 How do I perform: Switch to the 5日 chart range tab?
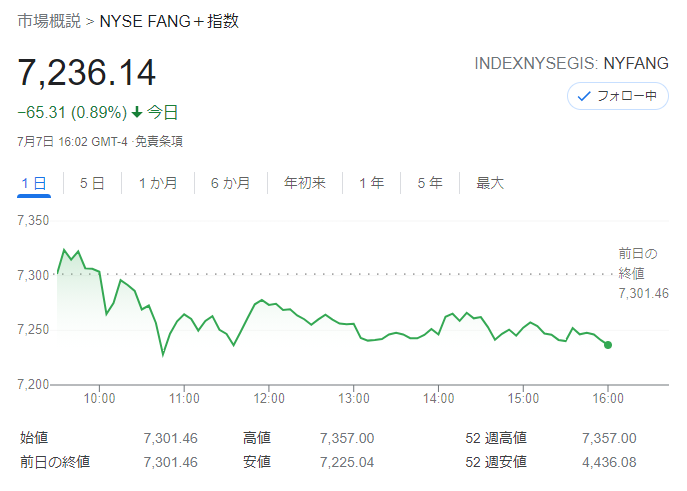coord(92,183)
